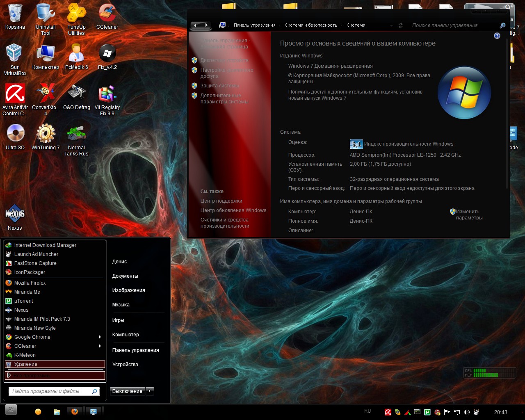Select the ConvertXtoDVD 4 desktop icon
525x420 pixels.
(x=46, y=100)
